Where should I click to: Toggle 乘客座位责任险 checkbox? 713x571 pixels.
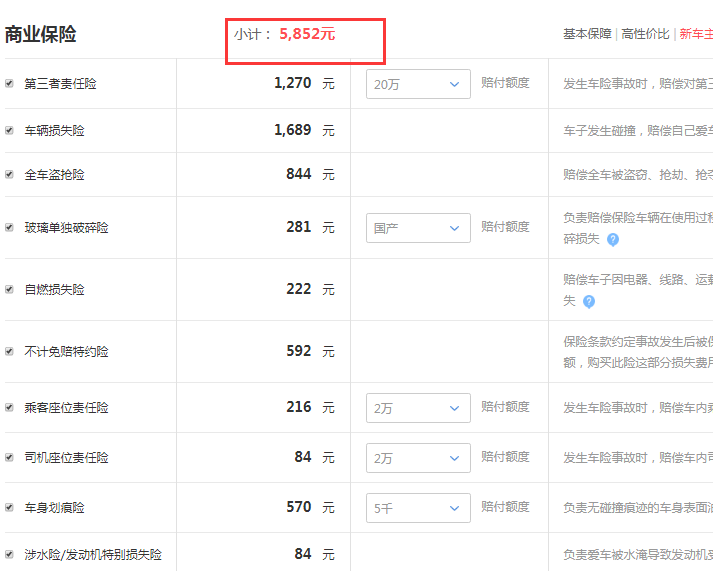(x=9, y=407)
